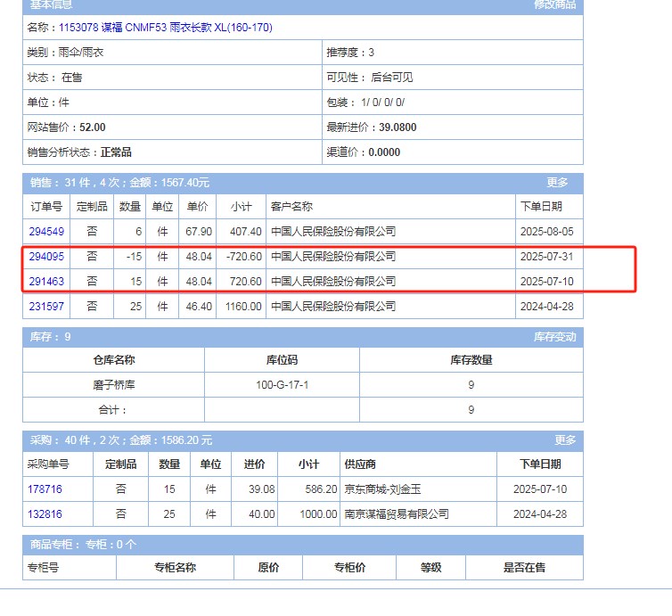Screen dimensions: 672x616
Task: Open purchase order 132816
Action: coord(45,514)
